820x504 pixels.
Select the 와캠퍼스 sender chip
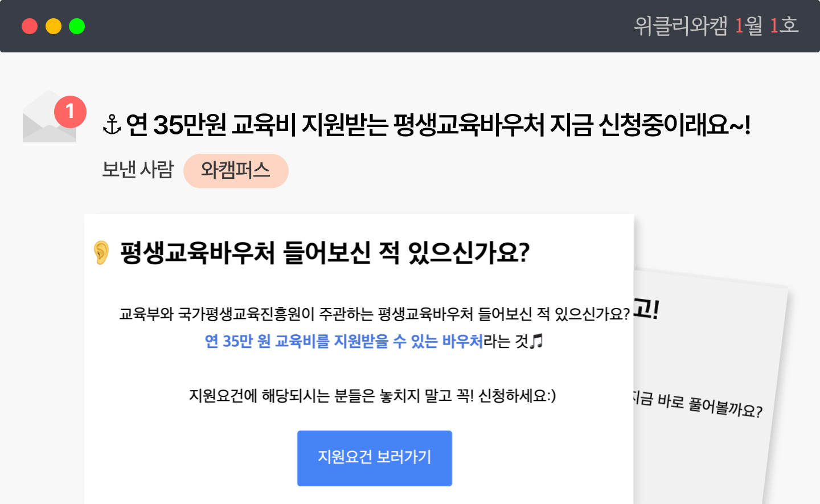coord(236,170)
